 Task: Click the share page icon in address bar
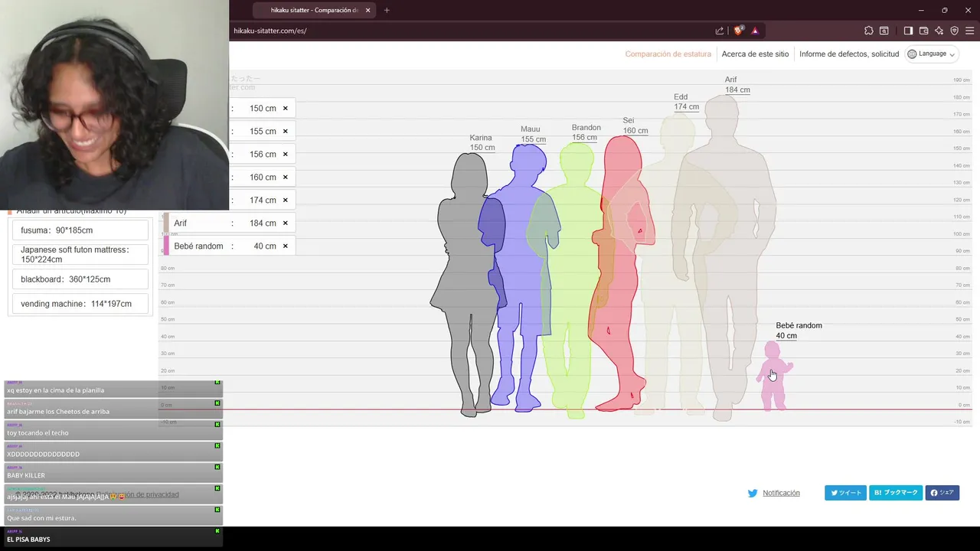(720, 31)
